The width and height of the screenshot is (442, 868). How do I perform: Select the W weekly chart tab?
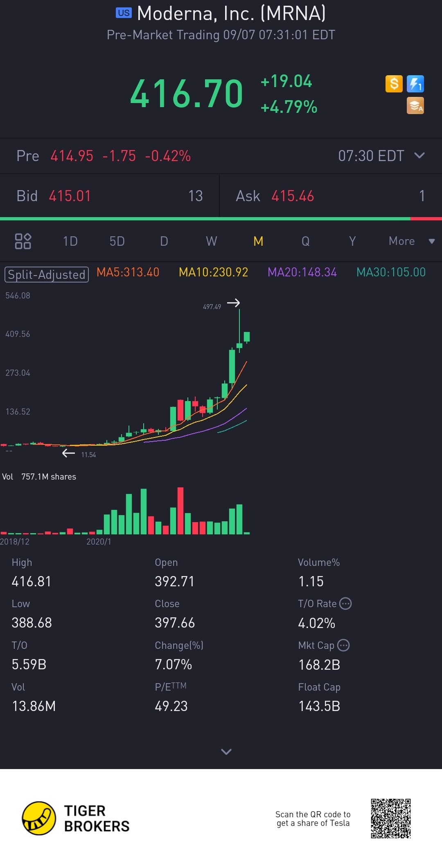[x=212, y=241]
